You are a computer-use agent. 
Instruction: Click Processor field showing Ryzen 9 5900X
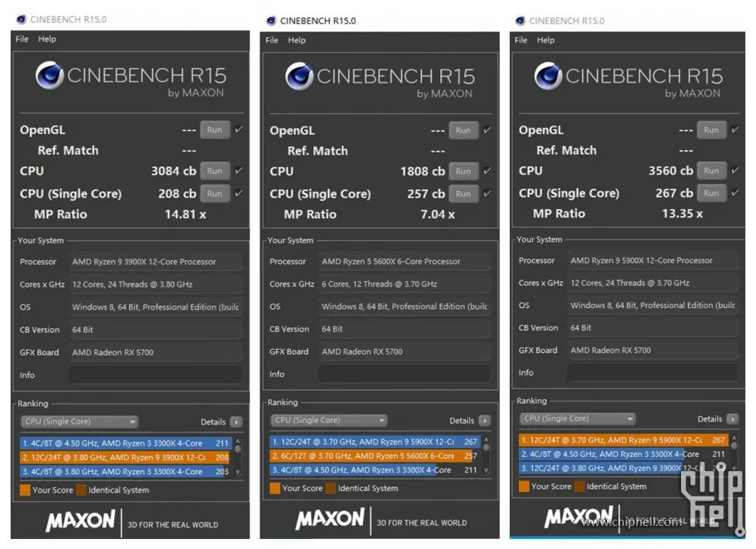[653, 260]
